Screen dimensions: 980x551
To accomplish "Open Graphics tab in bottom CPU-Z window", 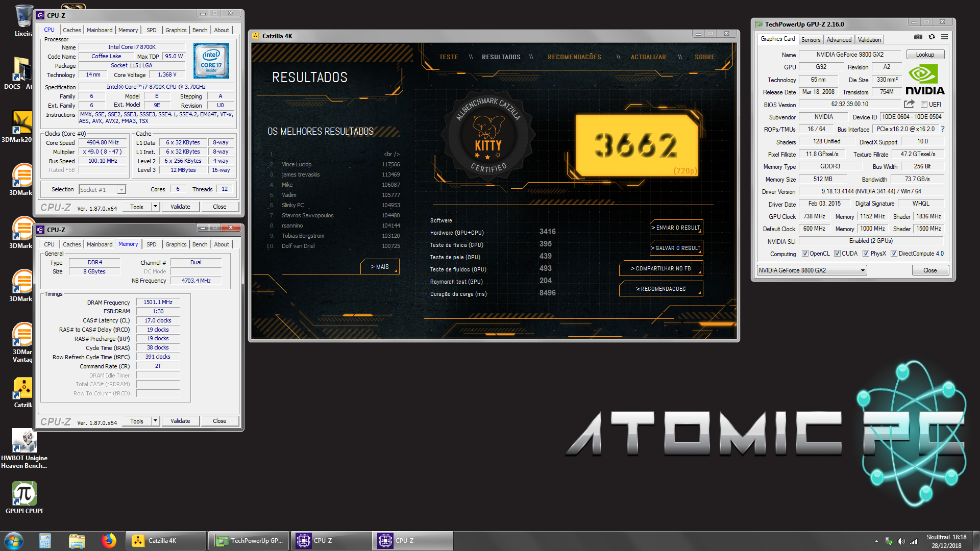I will point(176,244).
